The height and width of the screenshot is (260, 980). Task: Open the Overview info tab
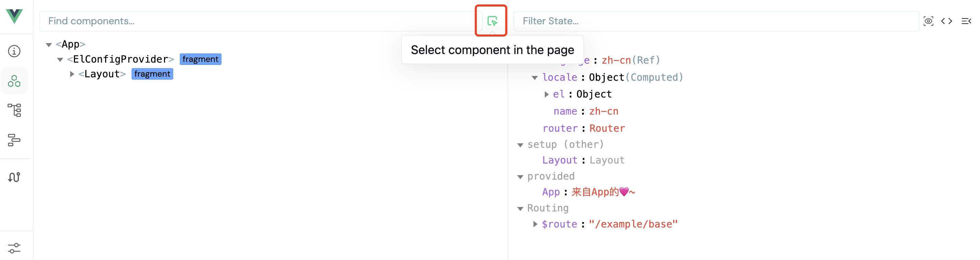[x=14, y=51]
